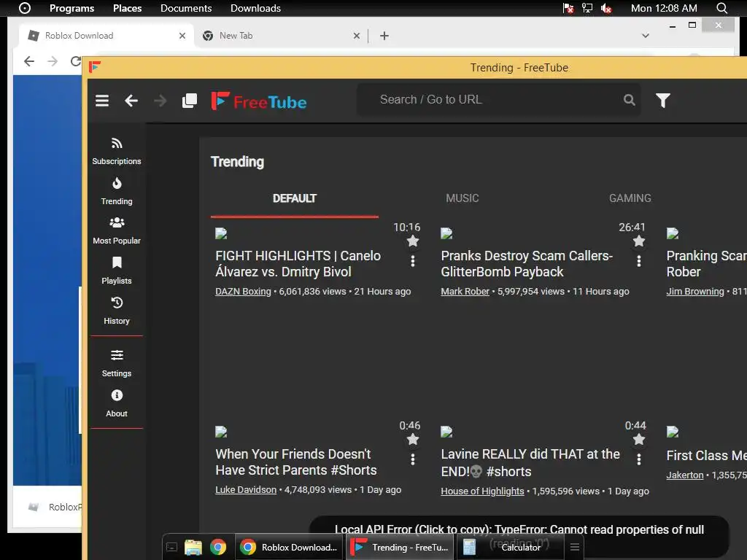
Task: Open About in the sidebar
Action: tap(117, 403)
